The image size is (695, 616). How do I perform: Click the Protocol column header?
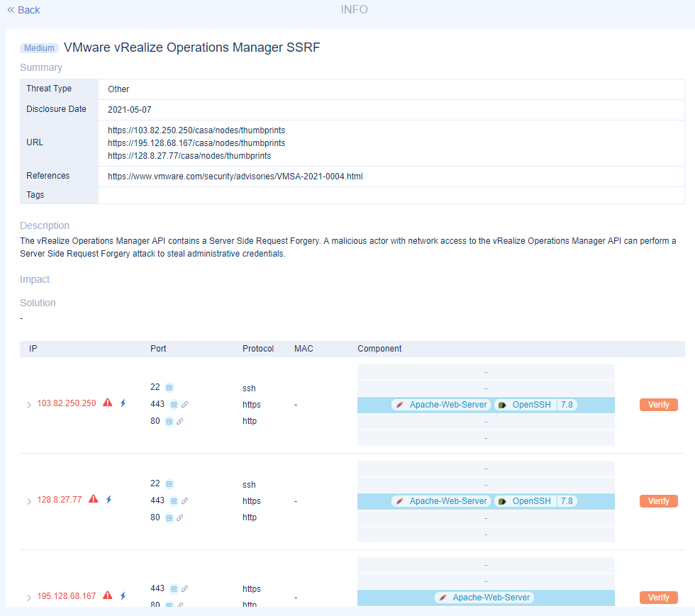point(258,349)
